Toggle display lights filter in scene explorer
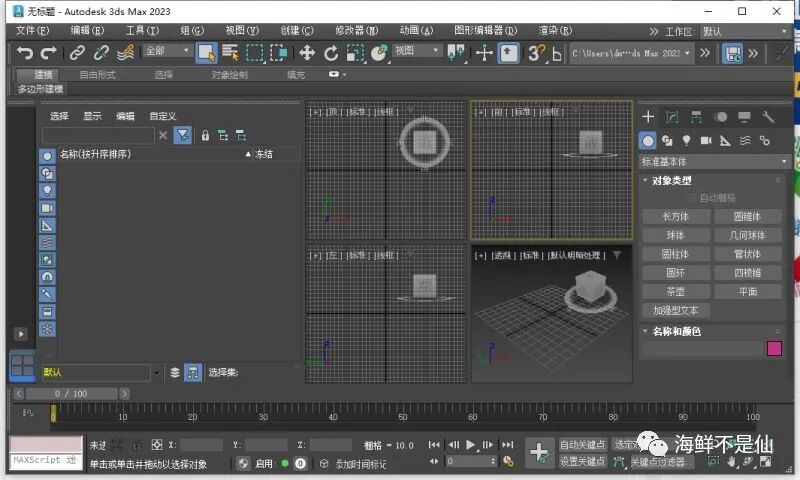This screenshot has height=480, width=800. [x=47, y=191]
